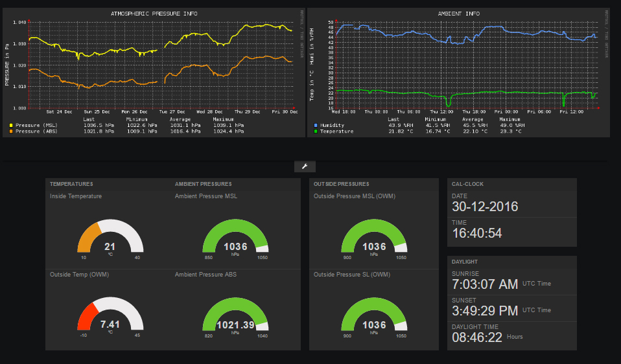621x364 pixels.
Task: Open dashboard settings with the wrench icon
Action: [305, 166]
